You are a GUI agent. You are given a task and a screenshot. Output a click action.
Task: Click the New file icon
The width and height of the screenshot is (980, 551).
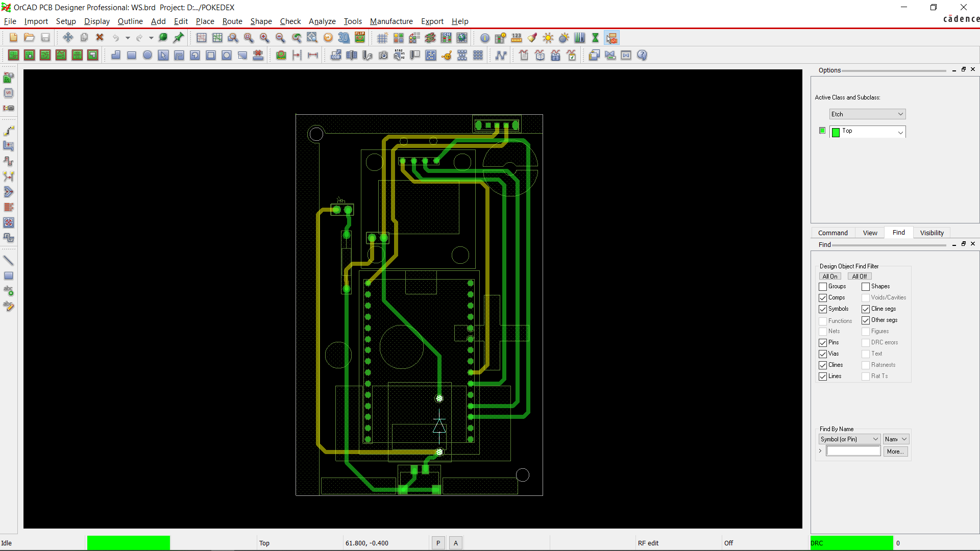[13, 38]
